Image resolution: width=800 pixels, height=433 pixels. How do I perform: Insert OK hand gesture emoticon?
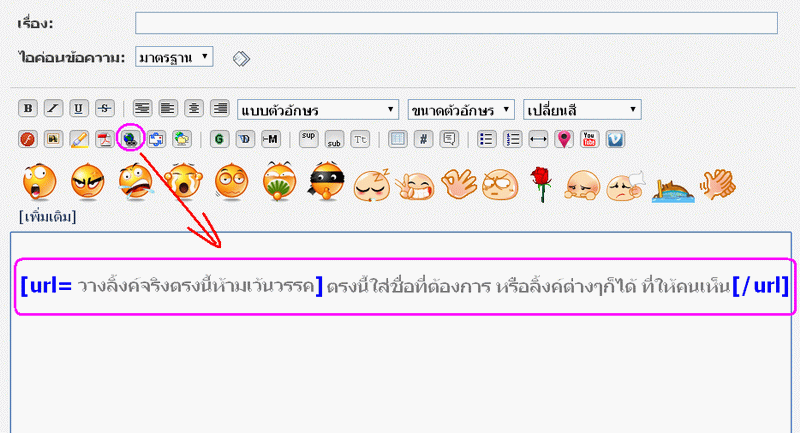tap(459, 184)
